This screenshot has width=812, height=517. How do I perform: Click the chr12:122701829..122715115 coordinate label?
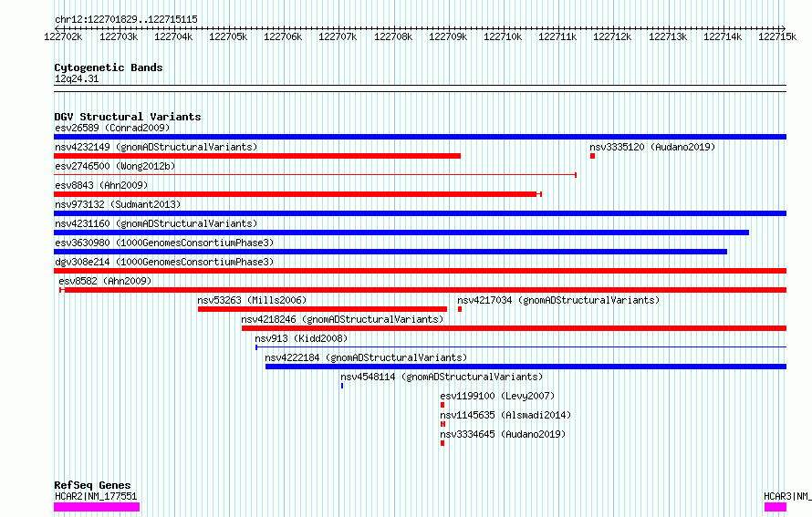(126, 19)
